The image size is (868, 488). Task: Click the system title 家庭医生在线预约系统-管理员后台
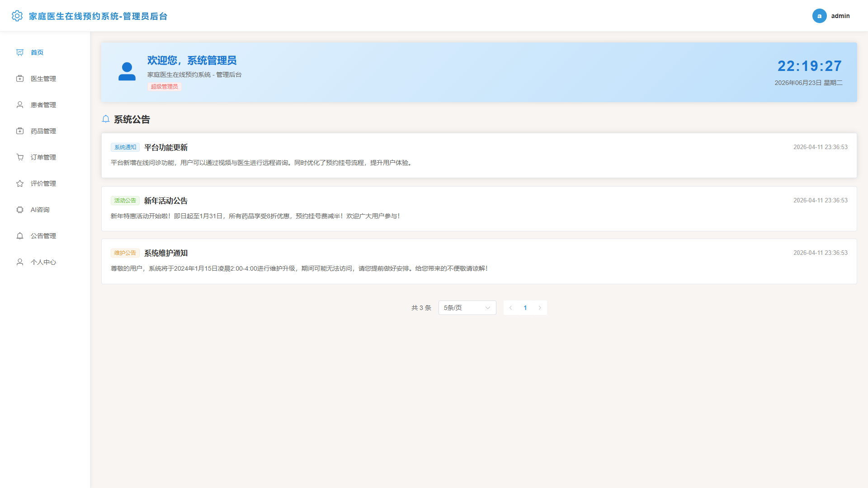[98, 16]
